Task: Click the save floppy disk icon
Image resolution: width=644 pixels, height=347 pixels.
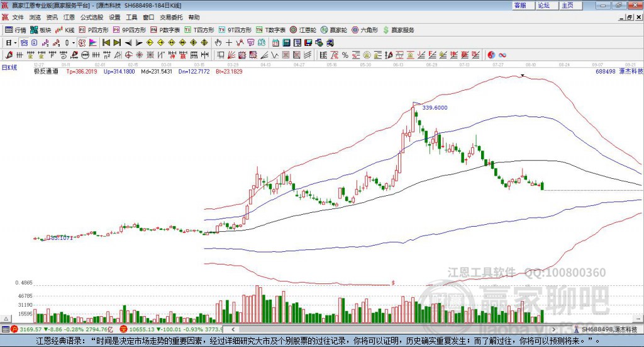Action: tap(308, 42)
